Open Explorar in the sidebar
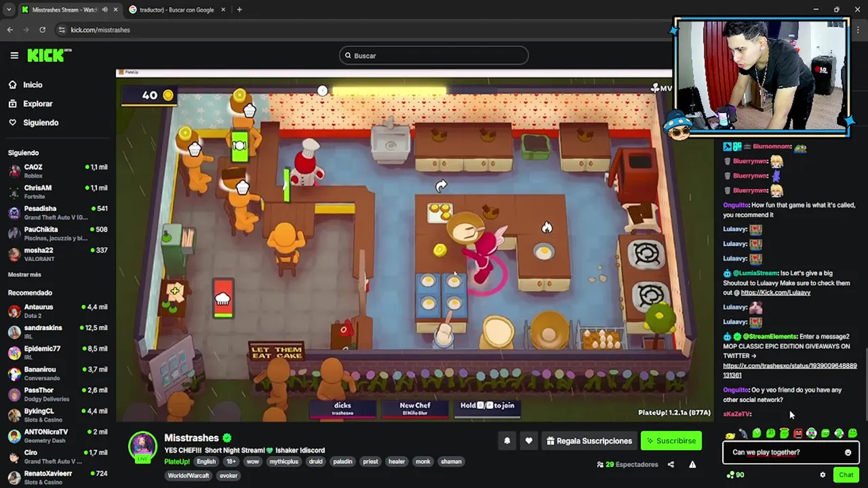This screenshot has width=868, height=488. point(37,104)
